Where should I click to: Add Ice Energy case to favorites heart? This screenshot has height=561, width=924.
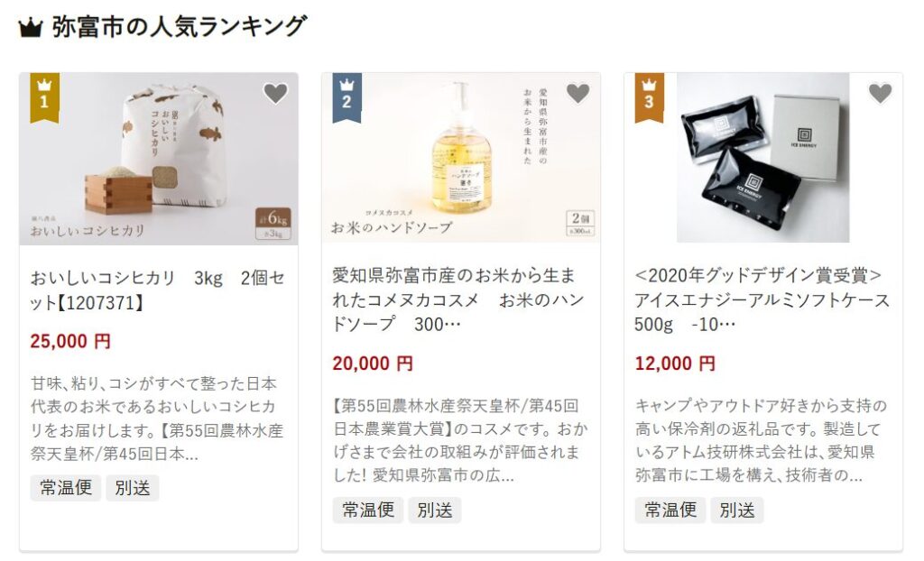(880, 93)
